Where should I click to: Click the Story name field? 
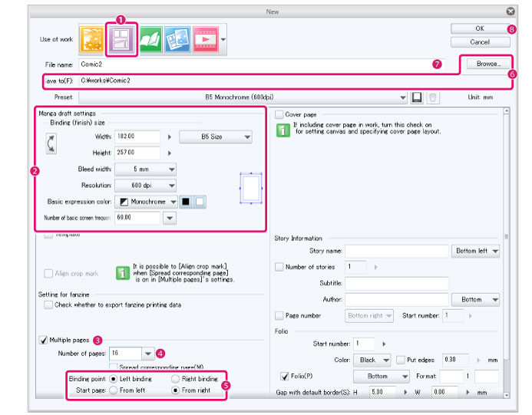(x=397, y=252)
